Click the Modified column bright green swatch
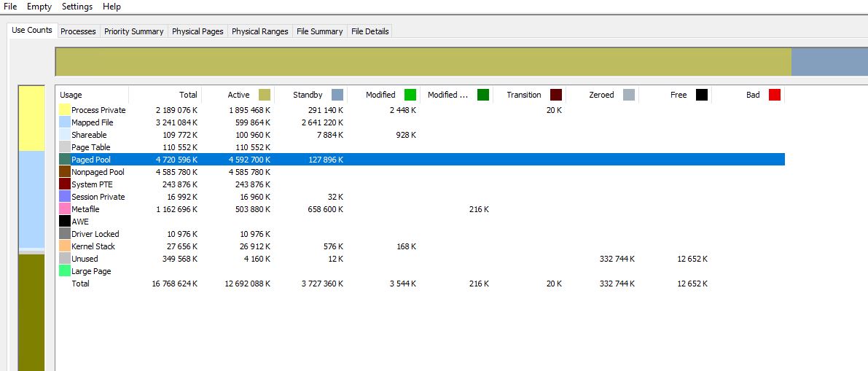The height and width of the screenshot is (371, 868). pyautogui.click(x=410, y=95)
